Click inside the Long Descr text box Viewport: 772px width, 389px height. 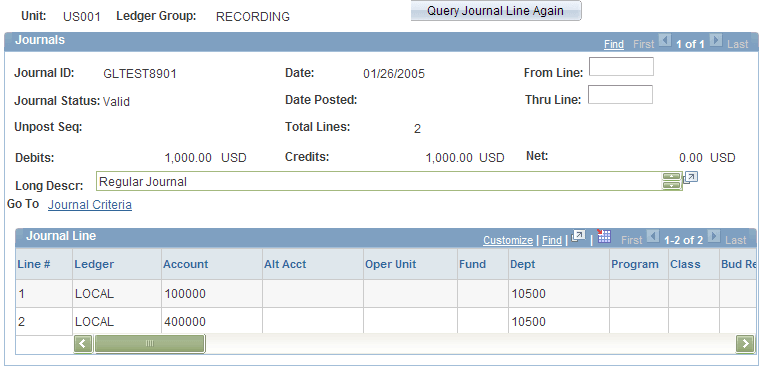[378, 181]
